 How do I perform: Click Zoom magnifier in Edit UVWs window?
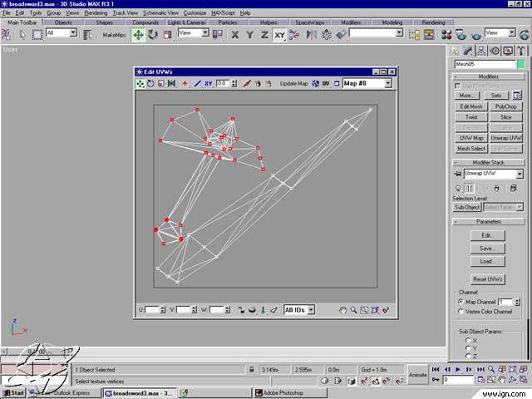(353, 310)
